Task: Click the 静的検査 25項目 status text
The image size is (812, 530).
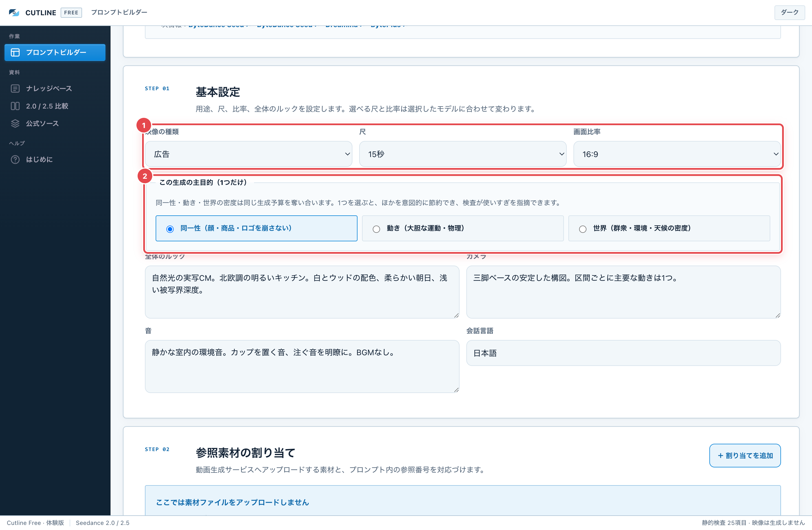Action: [x=724, y=522]
